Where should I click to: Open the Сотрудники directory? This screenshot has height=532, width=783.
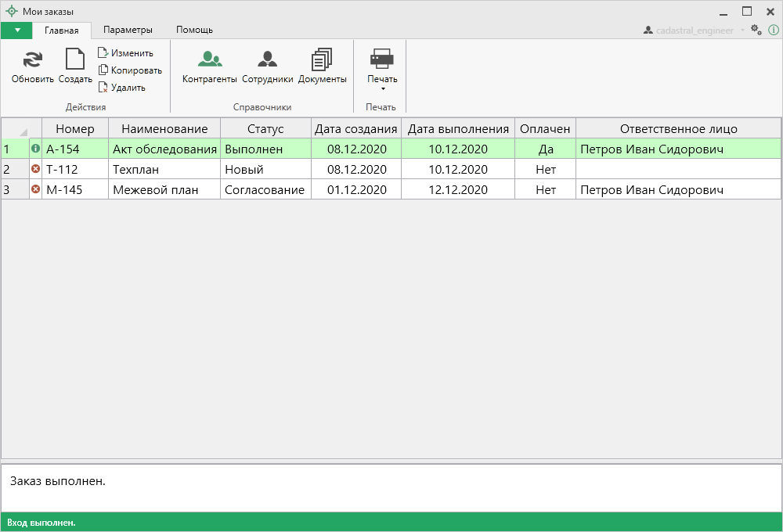(267, 60)
